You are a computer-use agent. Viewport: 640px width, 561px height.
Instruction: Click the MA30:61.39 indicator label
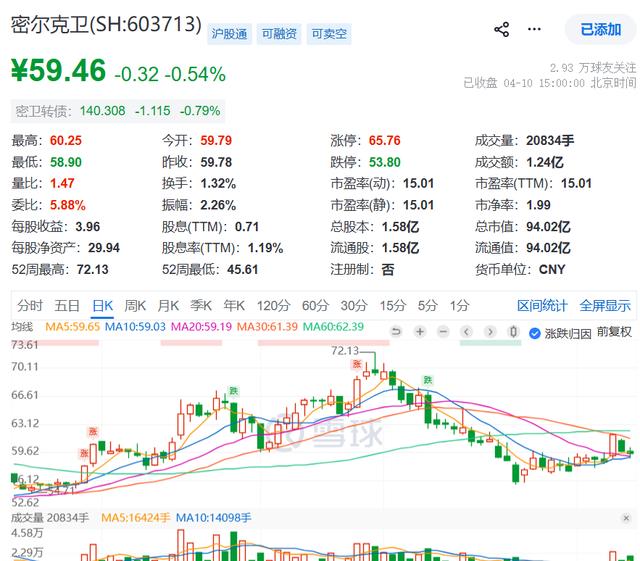coord(267,327)
